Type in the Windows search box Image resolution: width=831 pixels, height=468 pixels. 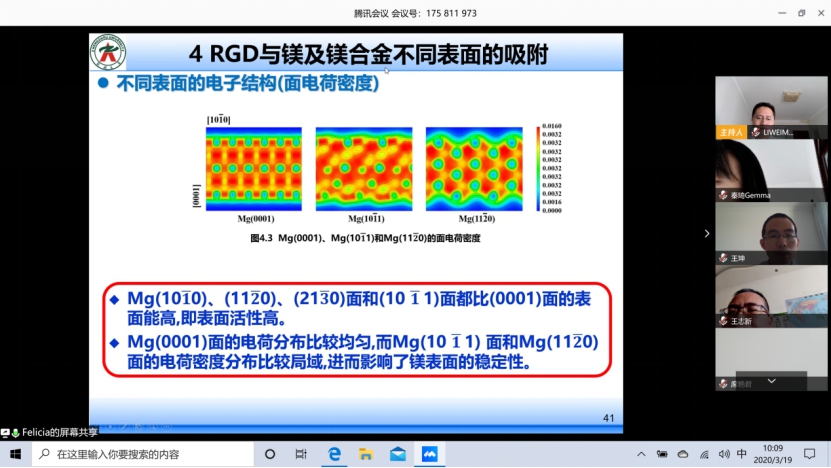click(150, 454)
